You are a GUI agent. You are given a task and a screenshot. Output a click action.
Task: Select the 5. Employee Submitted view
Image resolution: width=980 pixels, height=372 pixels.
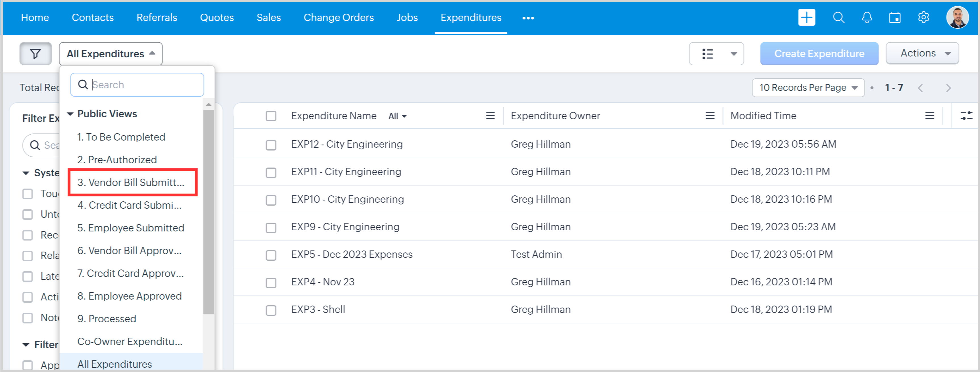(x=130, y=227)
